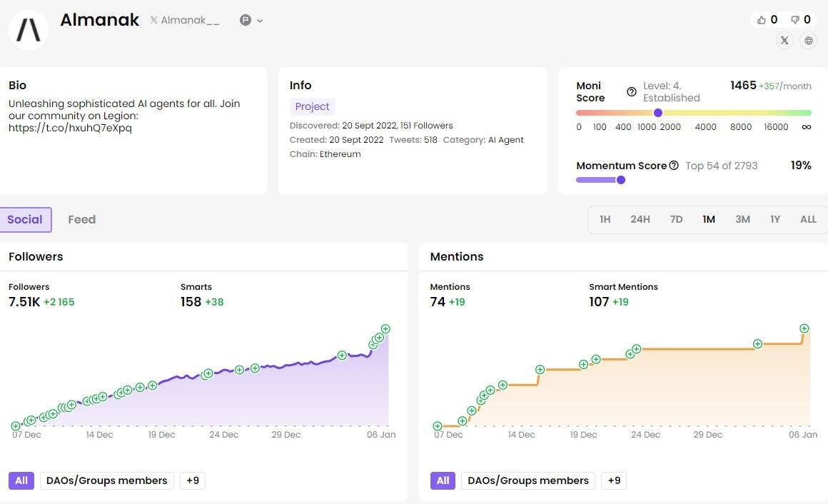Open the X profile round icon

coord(784,41)
